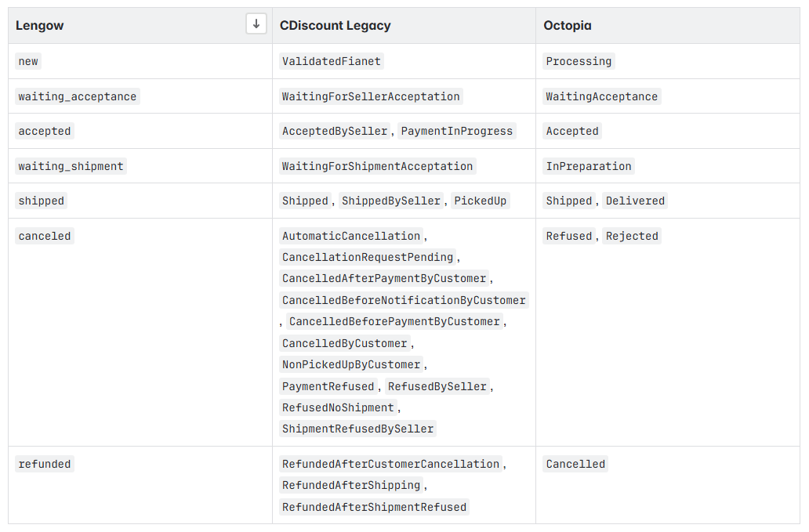Click the waiting_acceptance status code
Screen dimensions: 809x532
[x=77, y=96]
